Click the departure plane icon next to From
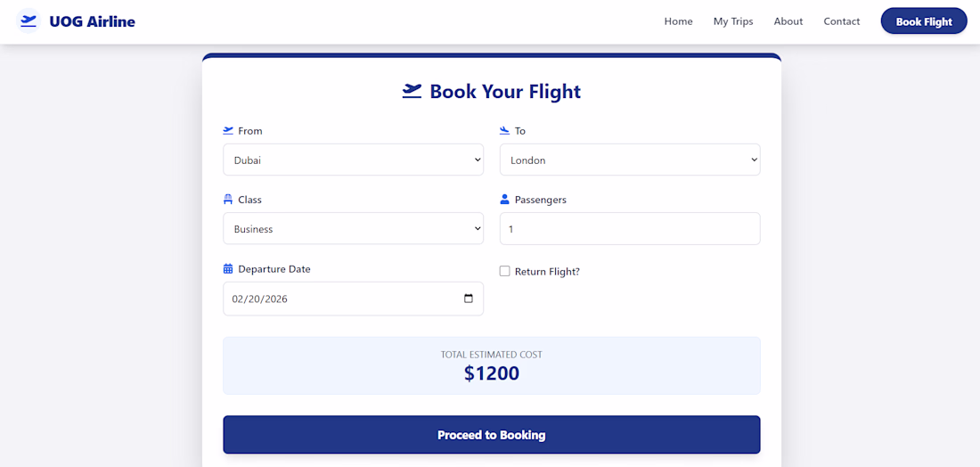The height and width of the screenshot is (467, 980). coord(228,130)
